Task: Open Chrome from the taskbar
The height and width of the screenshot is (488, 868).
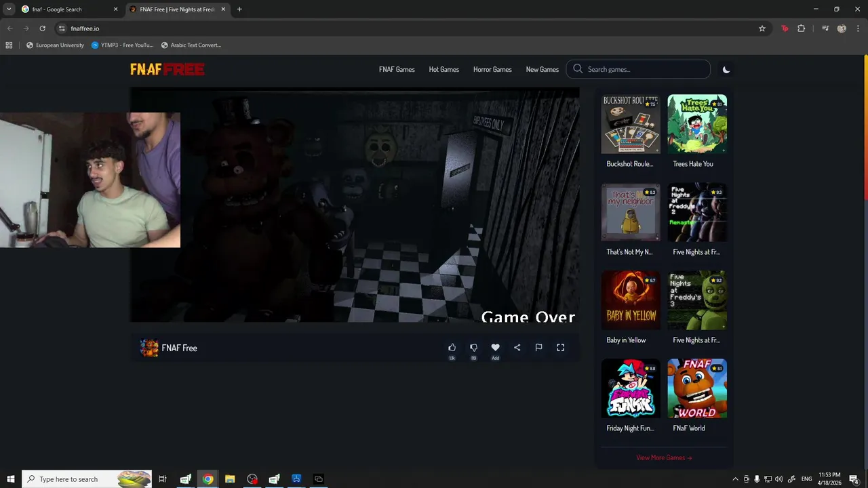Action: tap(208, 479)
